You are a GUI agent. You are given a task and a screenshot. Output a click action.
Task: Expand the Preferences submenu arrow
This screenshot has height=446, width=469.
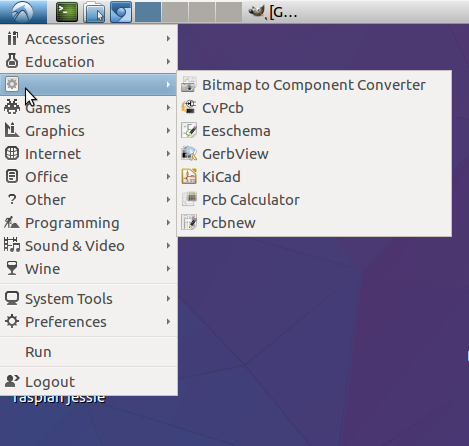pos(168,322)
